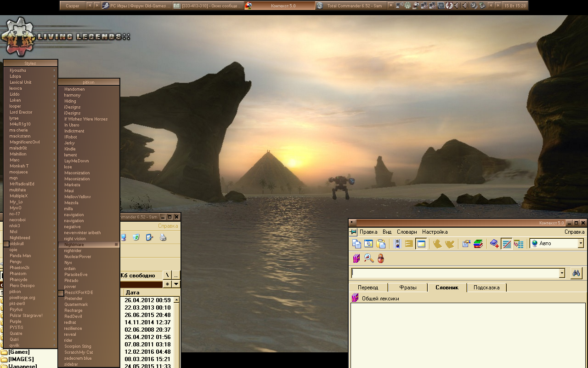Toggle the striped lines toolbar button

coord(507,244)
